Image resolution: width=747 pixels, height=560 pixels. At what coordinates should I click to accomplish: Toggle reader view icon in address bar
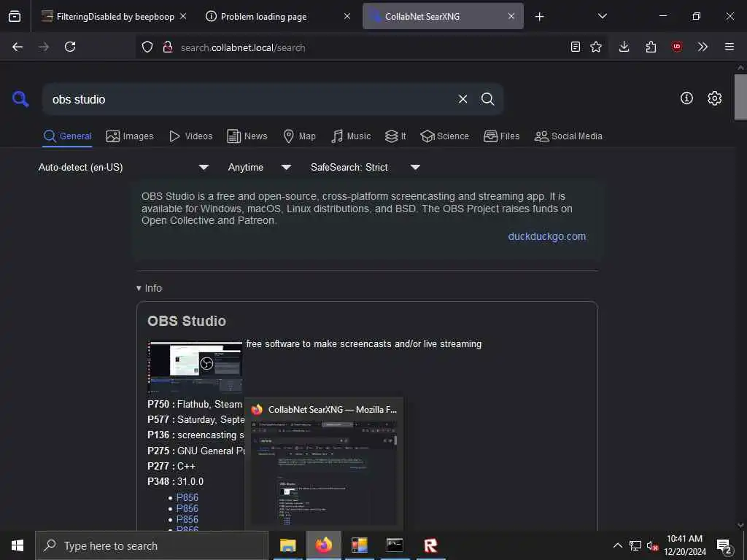point(576,47)
